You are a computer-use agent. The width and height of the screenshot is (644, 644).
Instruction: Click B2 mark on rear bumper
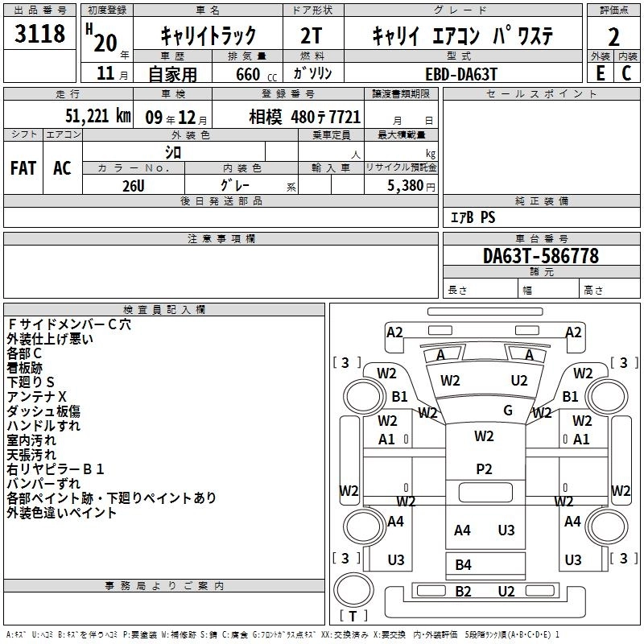coord(463,592)
